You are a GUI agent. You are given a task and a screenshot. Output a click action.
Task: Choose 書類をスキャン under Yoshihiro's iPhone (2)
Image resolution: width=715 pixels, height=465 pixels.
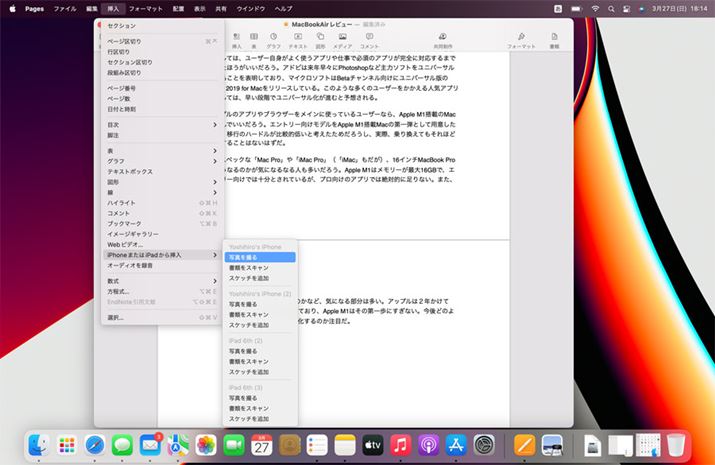click(x=260, y=315)
